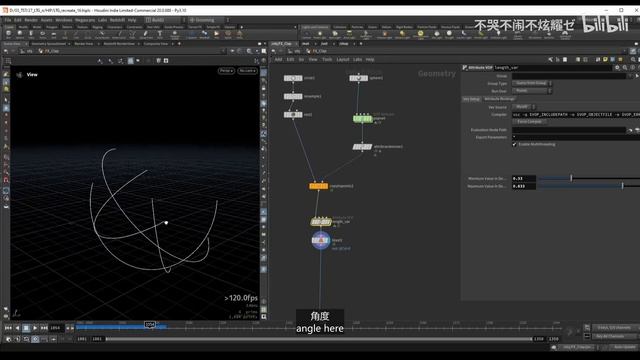
Task: Open the parameter pane gear menu
Action: (x=617, y=68)
